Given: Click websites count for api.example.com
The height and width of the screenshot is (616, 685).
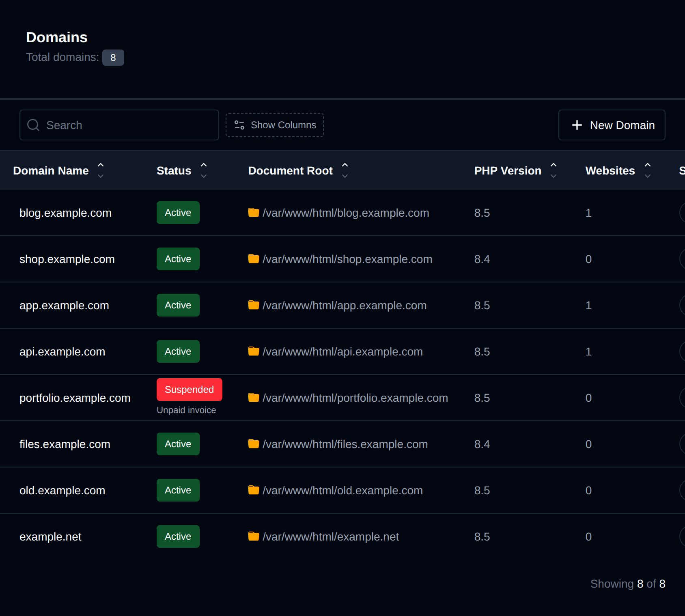Looking at the screenshot, I should 588,352.
